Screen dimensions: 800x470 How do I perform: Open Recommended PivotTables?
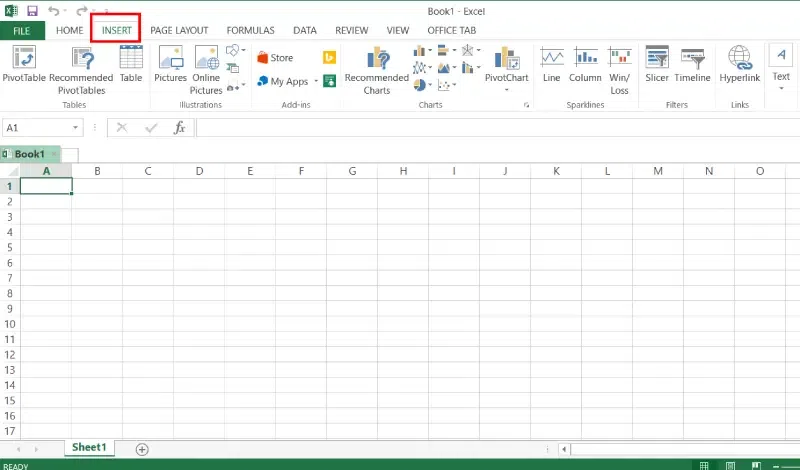(81, 70)
